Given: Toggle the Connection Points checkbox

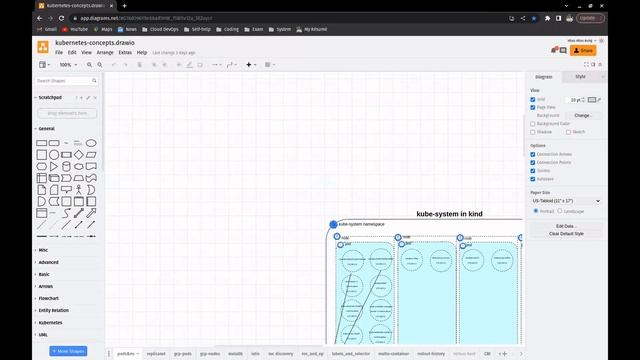Looking at the screenshot, I should [533, 162].
